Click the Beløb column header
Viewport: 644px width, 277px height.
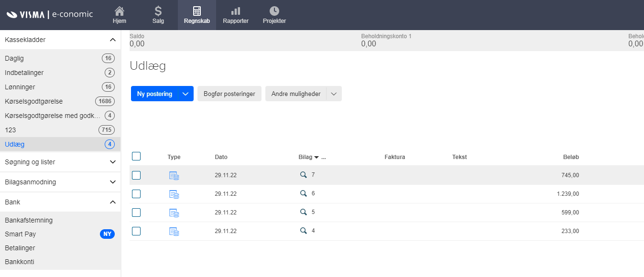(x=571, y=157)
